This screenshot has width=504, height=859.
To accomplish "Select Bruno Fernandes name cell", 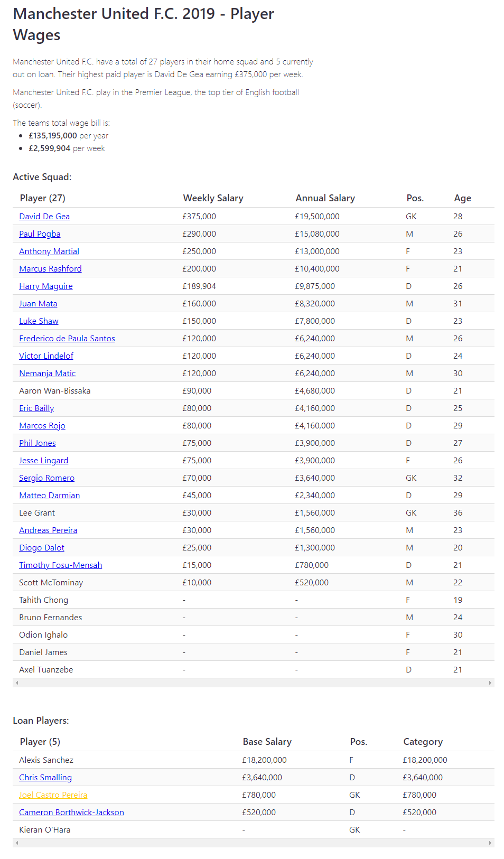I will 50,617.
